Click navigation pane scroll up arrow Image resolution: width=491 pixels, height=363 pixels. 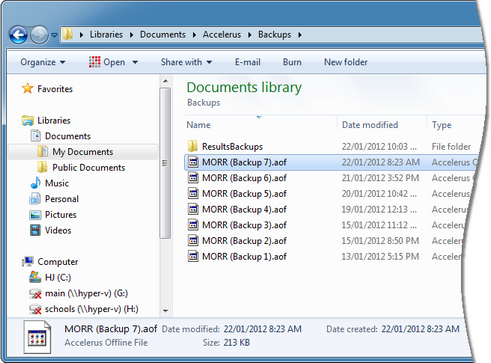pyautogui.click(x=165, y=81)
